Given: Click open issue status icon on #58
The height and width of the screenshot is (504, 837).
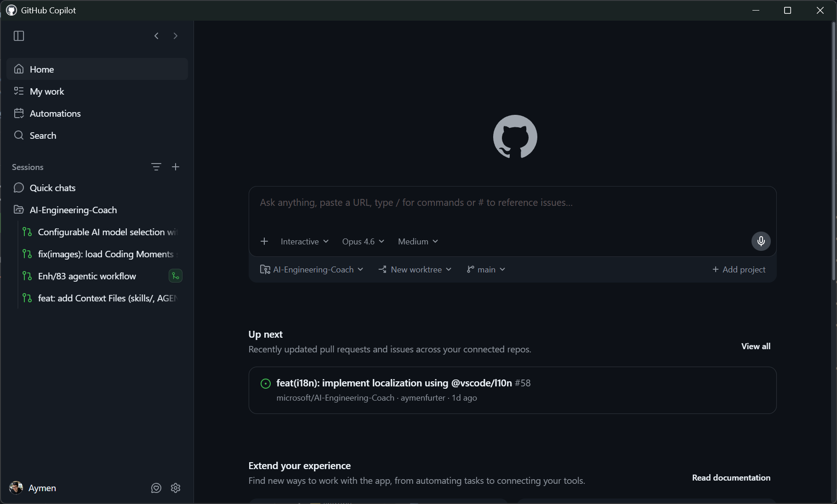Looking at the screenshot, I should pos(266,384).
